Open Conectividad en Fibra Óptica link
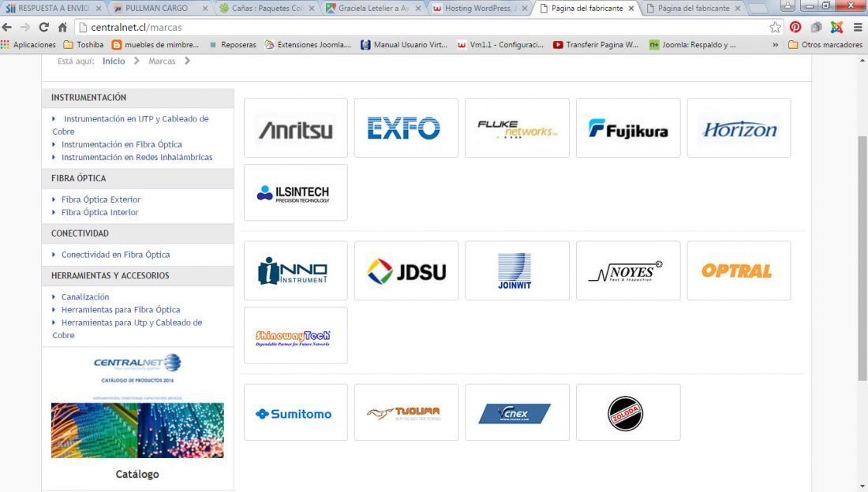The width and height of the screenshot is (868, 492). [116, 255]
